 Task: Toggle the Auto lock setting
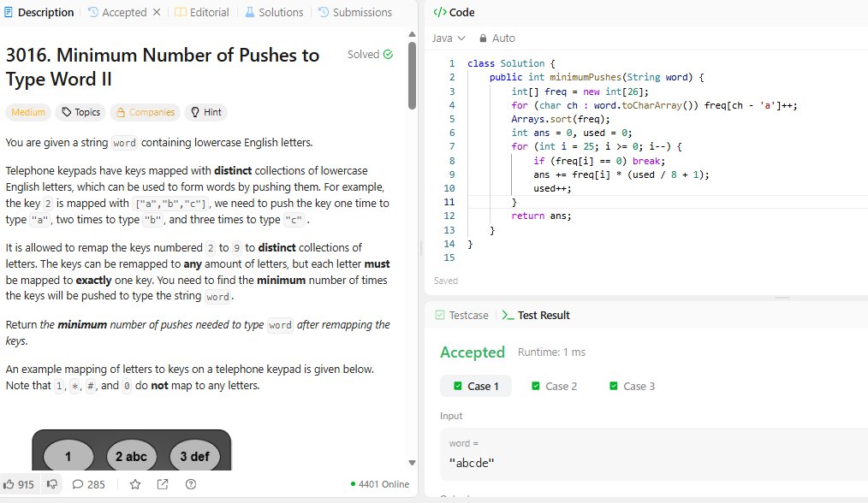point(497,38)
